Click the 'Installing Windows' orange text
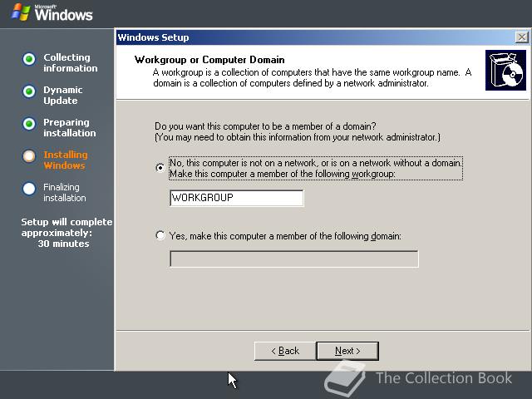532x399 pixels. tap(66, 160)
